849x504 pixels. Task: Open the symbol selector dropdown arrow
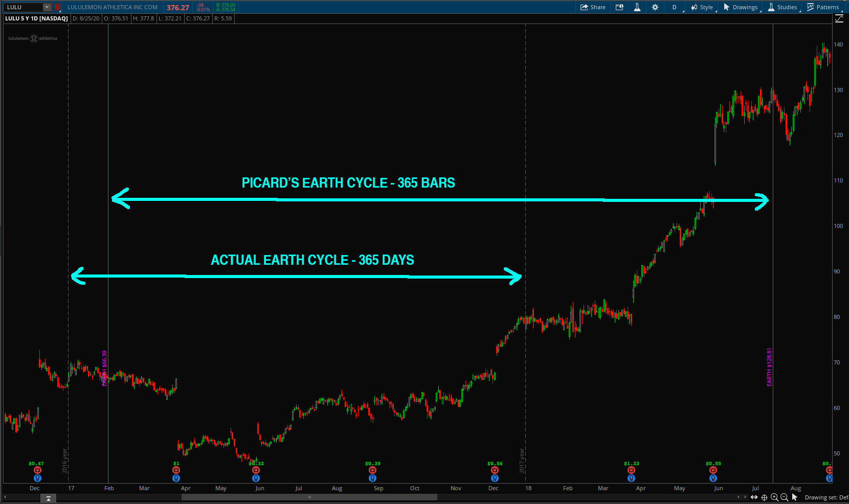point(47,7)
